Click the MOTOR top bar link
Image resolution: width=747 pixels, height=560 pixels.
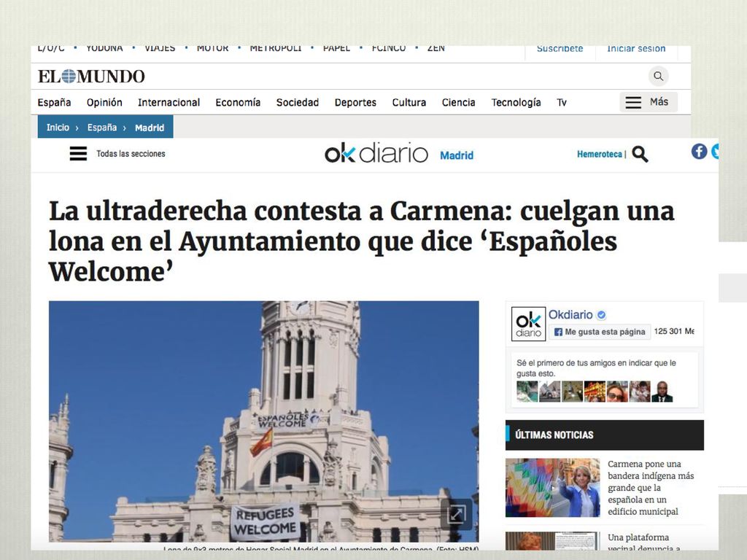coord(212,49)
